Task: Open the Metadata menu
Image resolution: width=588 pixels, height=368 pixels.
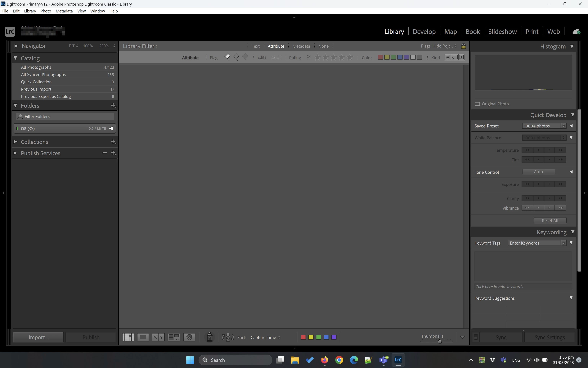Action: [64, 11]
